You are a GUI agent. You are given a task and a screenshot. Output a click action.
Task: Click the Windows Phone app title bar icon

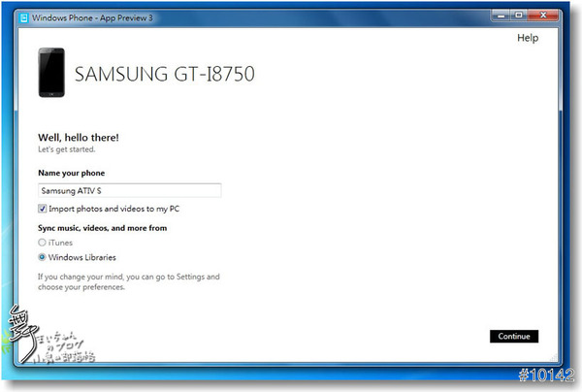(x=23, y=17)
